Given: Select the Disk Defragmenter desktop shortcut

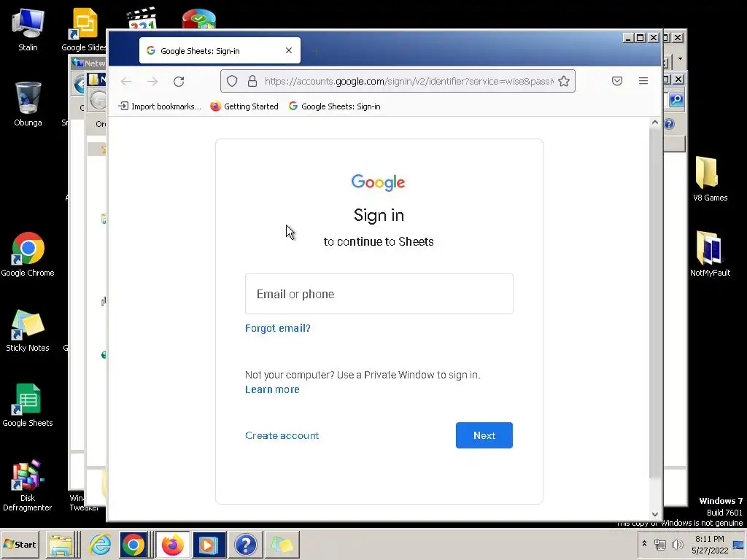Looking at the screenshot, I should click(x=28, y=486).
